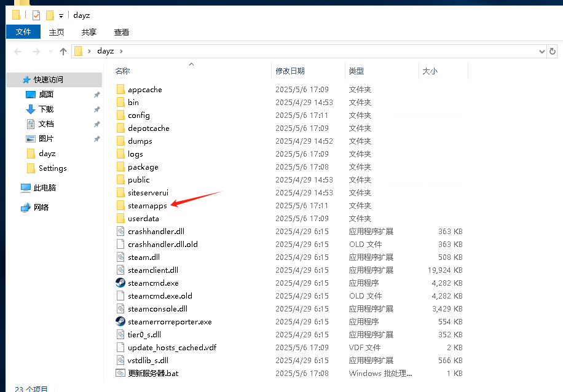
Task: Select the steam.dll file icon
Action: [x=120, y=257]
